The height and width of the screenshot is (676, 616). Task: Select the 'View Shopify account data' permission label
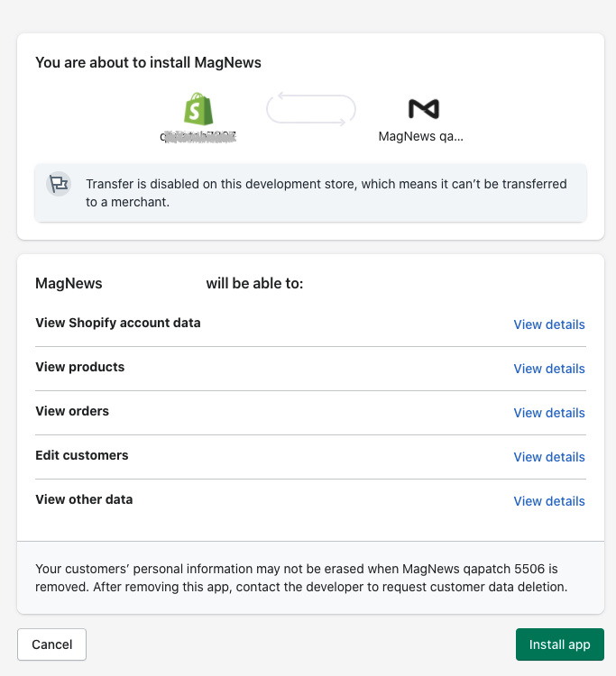point(117,323)
